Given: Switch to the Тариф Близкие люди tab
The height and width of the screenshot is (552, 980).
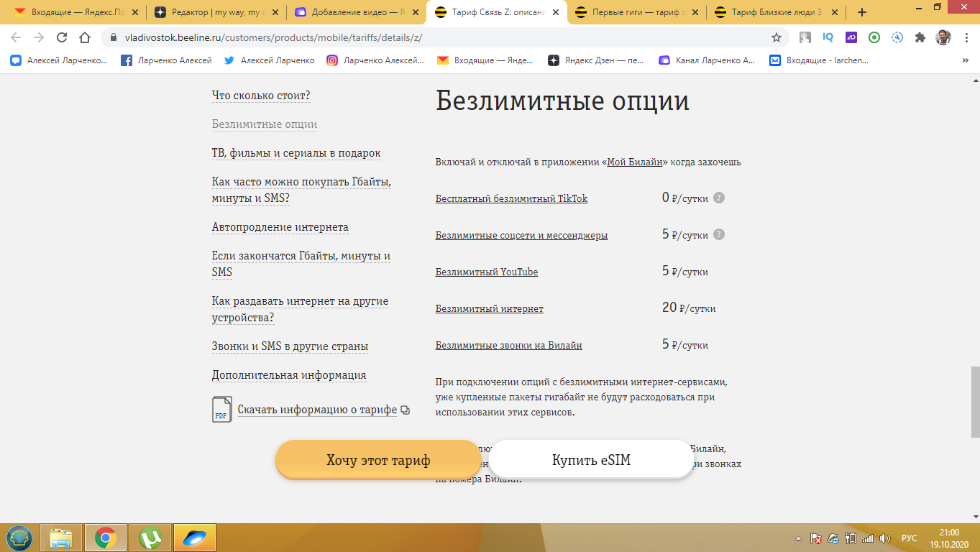Looking at the screenshot, I should click(x=777, y=12).
